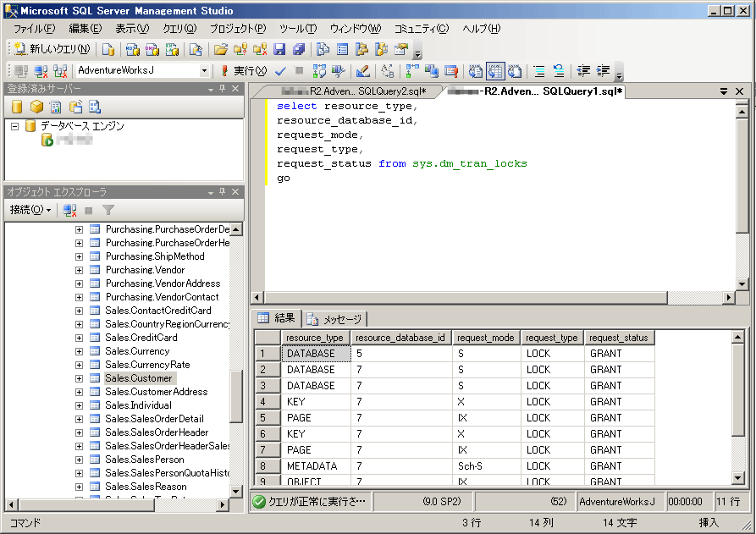Click the Object Explorer disconnect icon

(69, 210)
